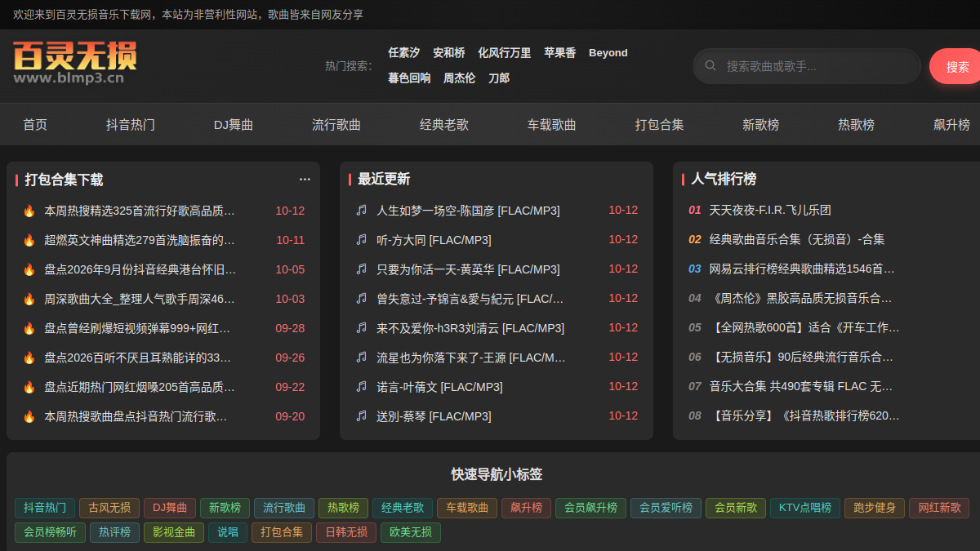The width and height of the screenshot is (980, 551).
Task: Go to 抖音热门 in the navigation bar
Action: pyautogui.click(x=131, y=125)
